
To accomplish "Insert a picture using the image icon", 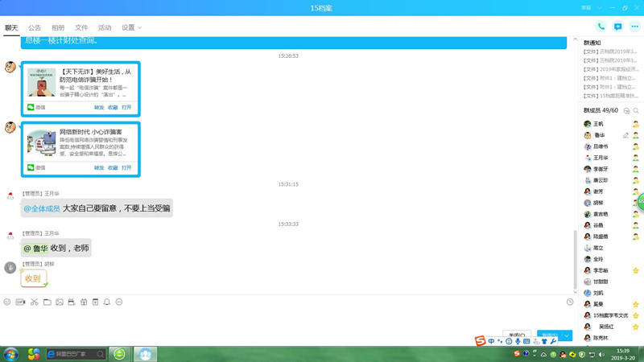I will tap(60, 302).
